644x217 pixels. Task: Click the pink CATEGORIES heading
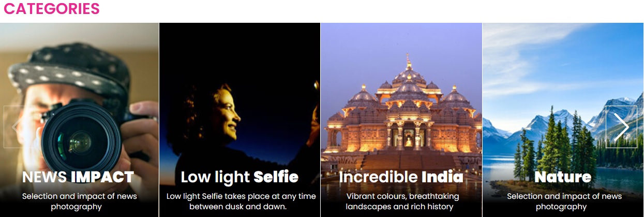[51, 9]
